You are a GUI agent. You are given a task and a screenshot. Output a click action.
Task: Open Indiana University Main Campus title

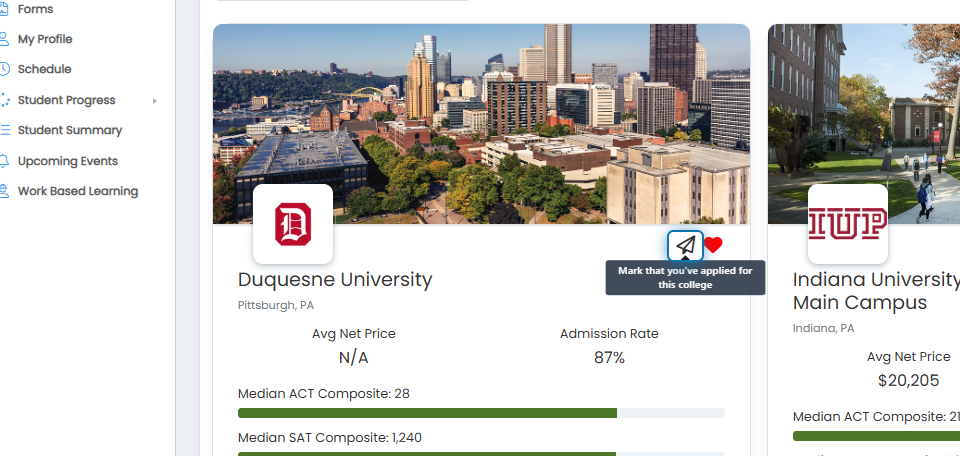876,291
